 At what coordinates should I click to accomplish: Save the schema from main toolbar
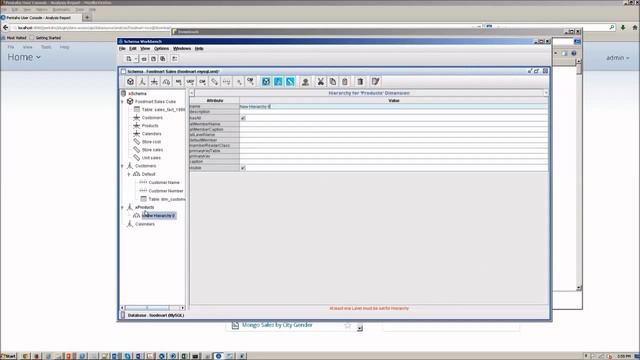pyautogui.click(x=153, y=59)
